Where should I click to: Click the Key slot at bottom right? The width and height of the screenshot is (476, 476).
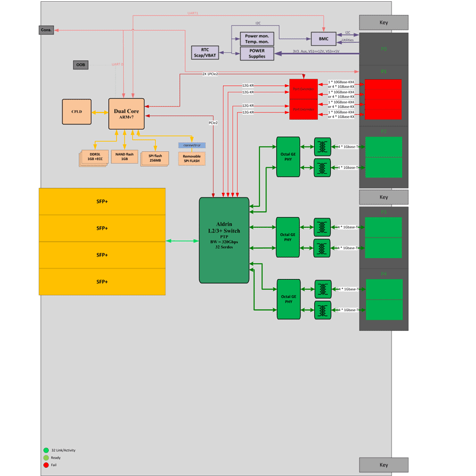point(383,465)
